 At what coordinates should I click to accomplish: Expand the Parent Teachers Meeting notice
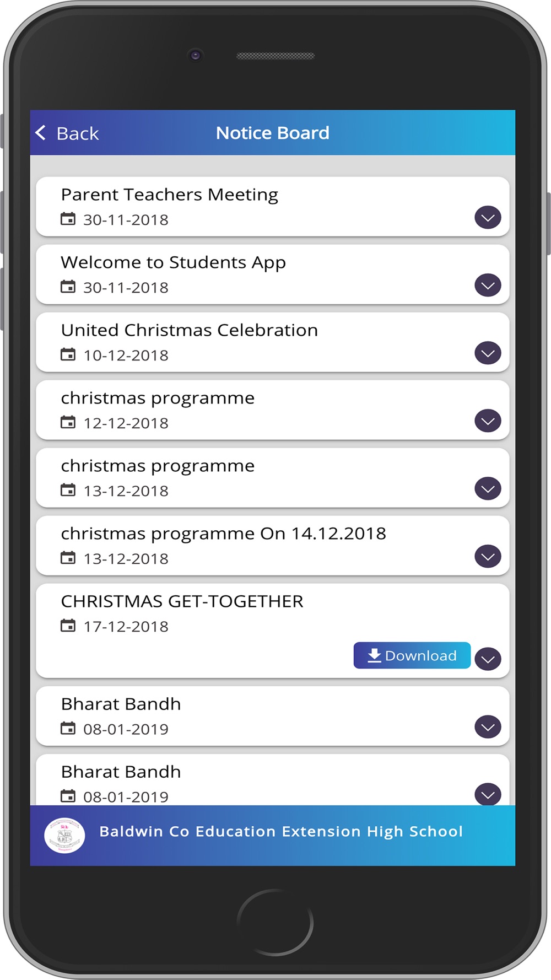[x=488, y=218]
